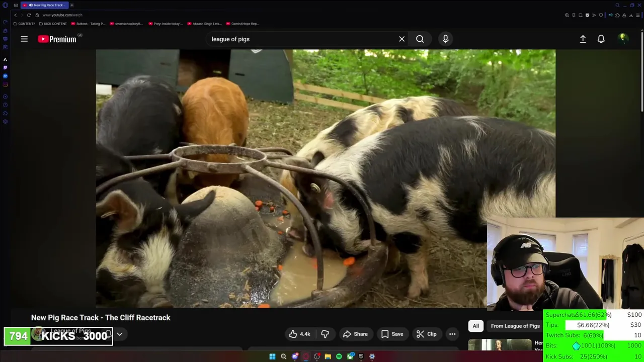Open the 'Akaash Singh Lets...' bookmark
The height and width of the screenshot is (362, 644).
pos(204,24)
